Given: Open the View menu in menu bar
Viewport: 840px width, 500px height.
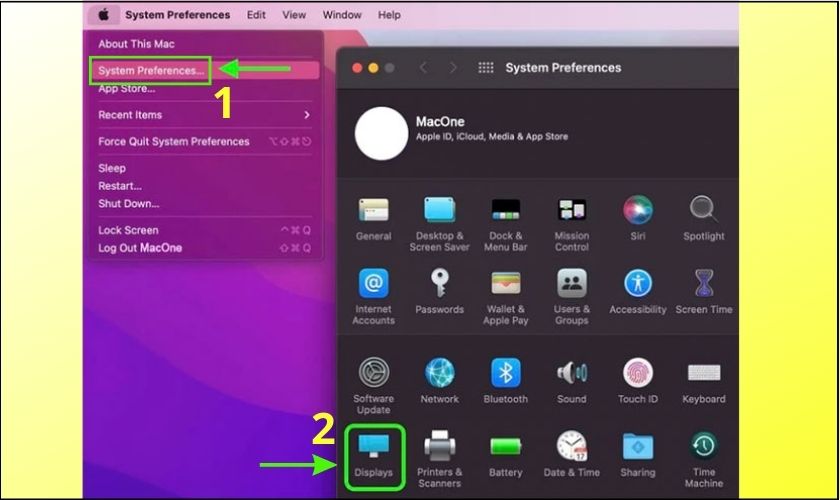Looking at the screenshot, I should coord(294,15).
